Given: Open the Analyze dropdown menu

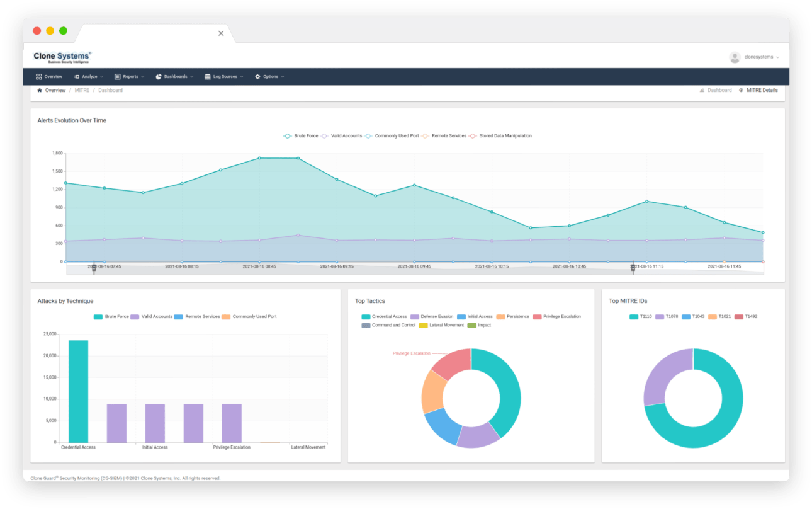Looking at the screenshot, I should click(x=88, y=77).
